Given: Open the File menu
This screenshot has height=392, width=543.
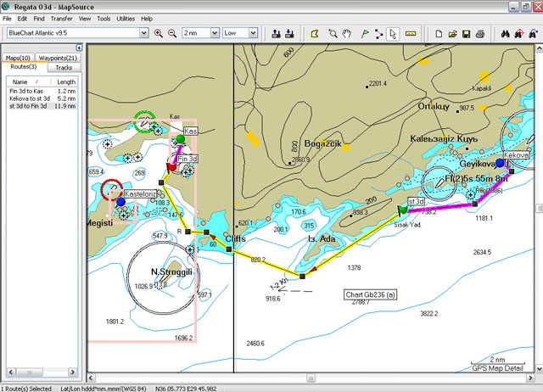Looking at the screenshot, I should [x=7, y=19].
